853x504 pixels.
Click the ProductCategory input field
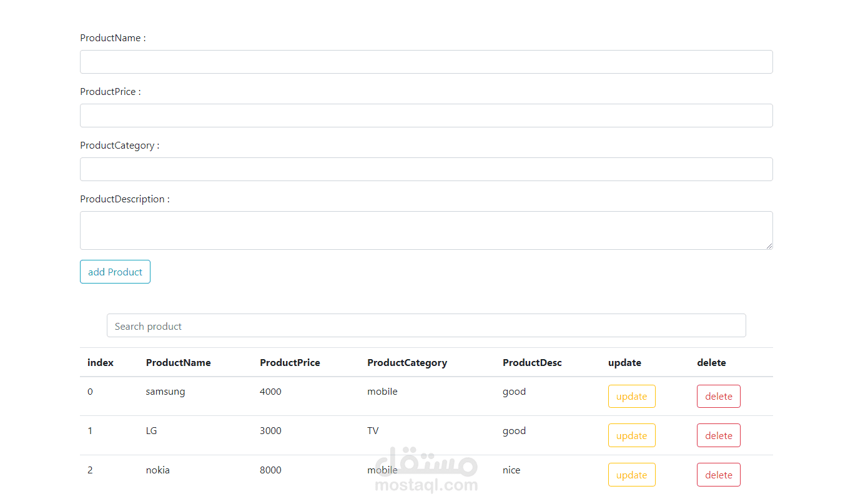[x=426, y=169]
